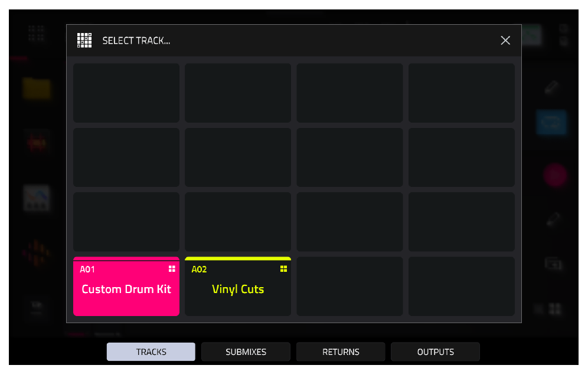Switch to the SUBMIXES tab
Viewport: 588px width, 375px height.
click(x=246, y=352)
